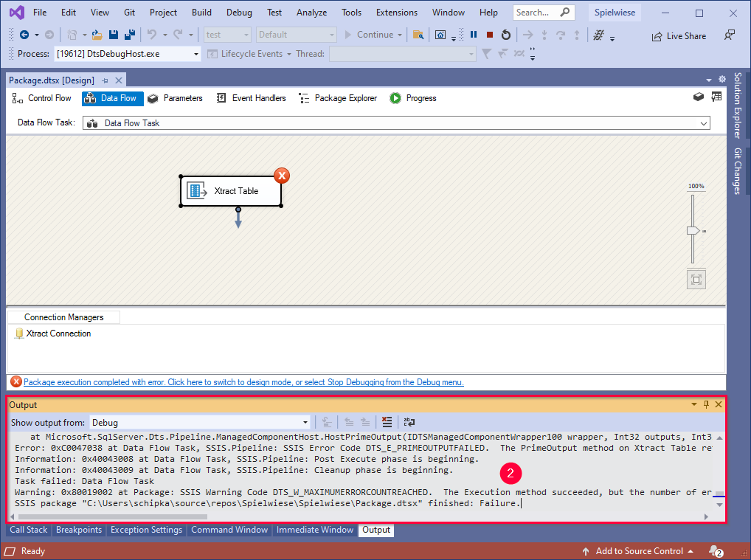The image size is (751, 560).
Task: Click the notifications icon in status bar
Action: tap(714, 551)
